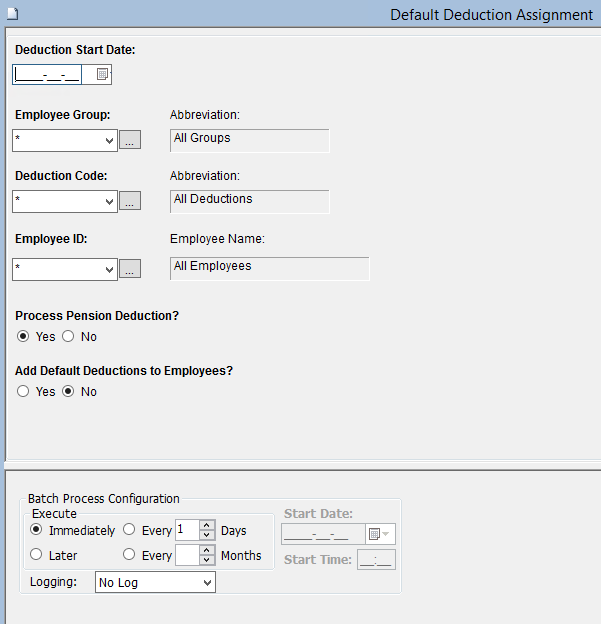
Task: Click the document icon in title bar
Action: 9,14
